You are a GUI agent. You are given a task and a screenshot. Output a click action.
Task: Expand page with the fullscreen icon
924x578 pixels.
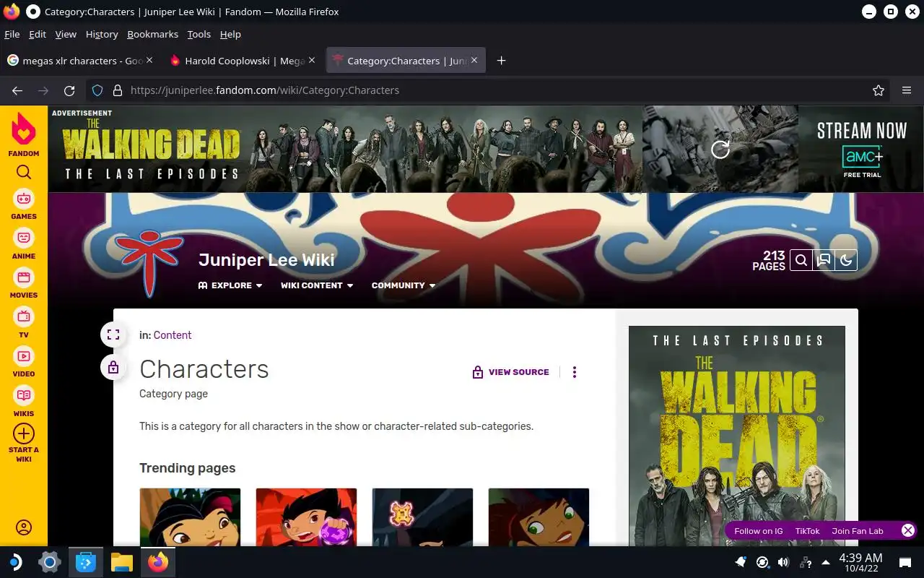113,335
